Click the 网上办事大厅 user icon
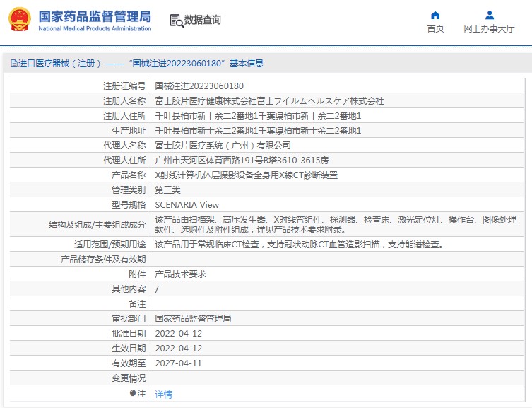 489,16
